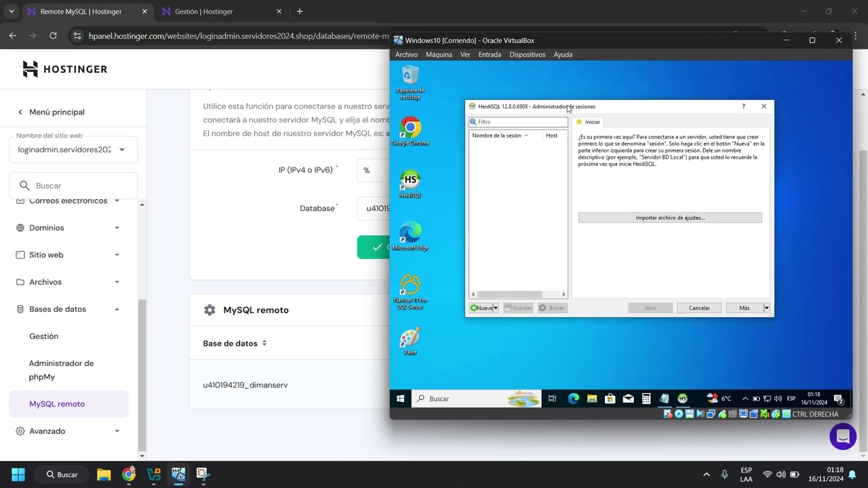Open VM notification center icon
The width and height of the screenshot is (868, 488).
pyautogui.click(x=838, y=399)
